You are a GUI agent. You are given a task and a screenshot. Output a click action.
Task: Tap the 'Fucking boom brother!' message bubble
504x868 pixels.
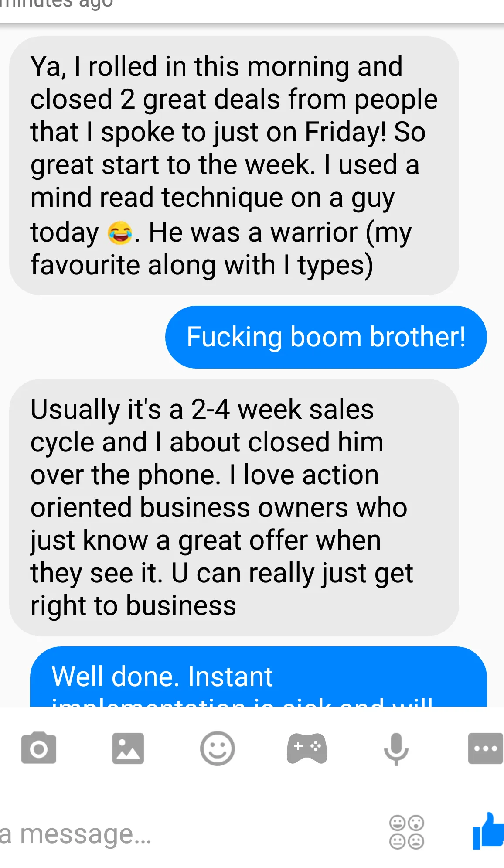[x=326, y=337]
